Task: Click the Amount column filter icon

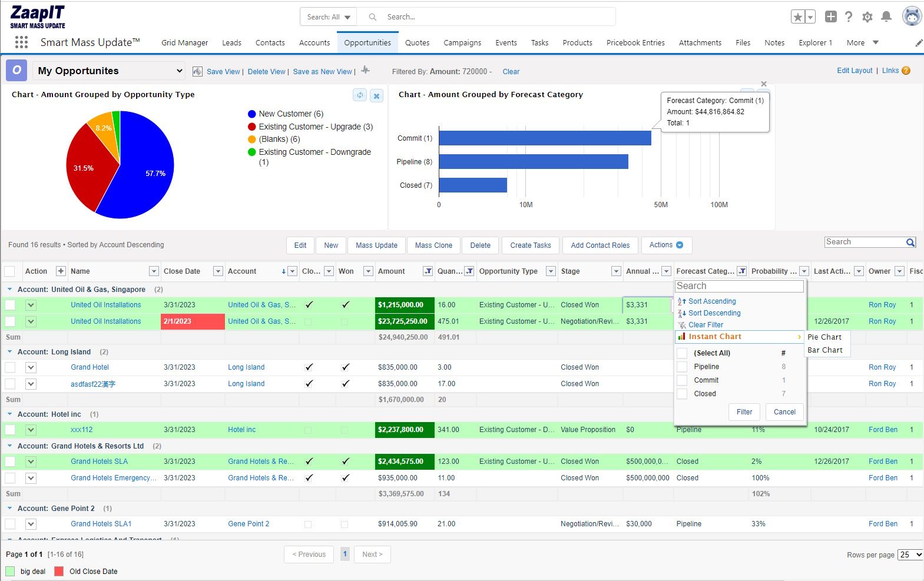Action: 428,271
